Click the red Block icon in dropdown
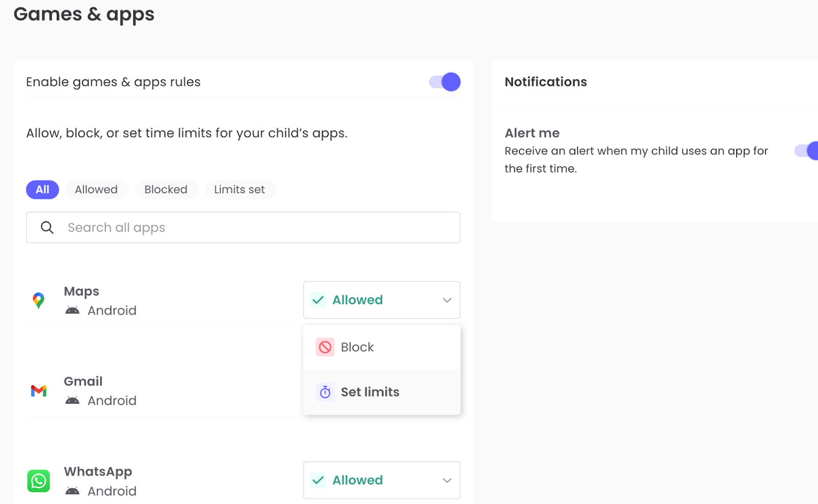Viewport: 818px width, 504px height. [x=325, y=347]
